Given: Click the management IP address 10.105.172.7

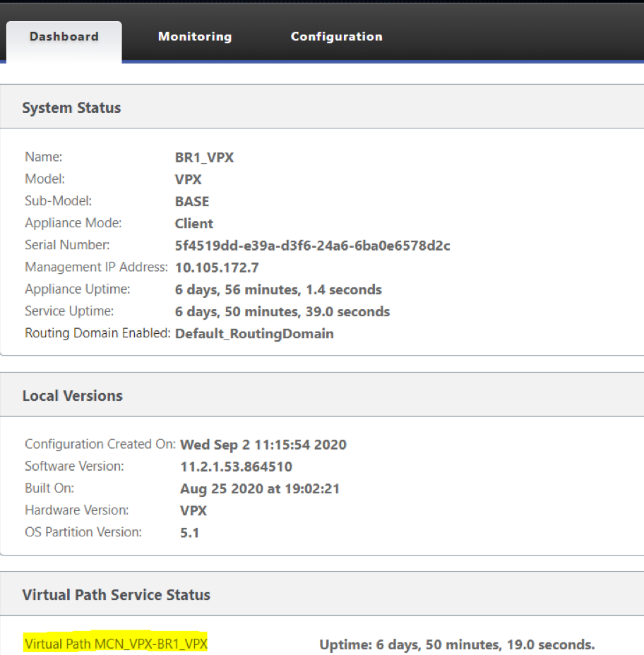Looking at the screenshot, I should coord(217,268).
